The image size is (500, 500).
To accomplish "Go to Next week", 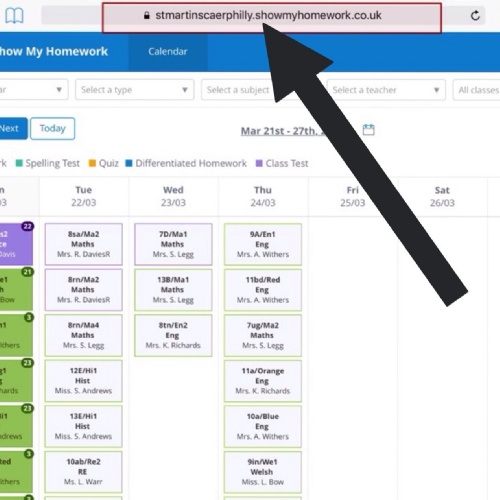I will tap(13, 128).
